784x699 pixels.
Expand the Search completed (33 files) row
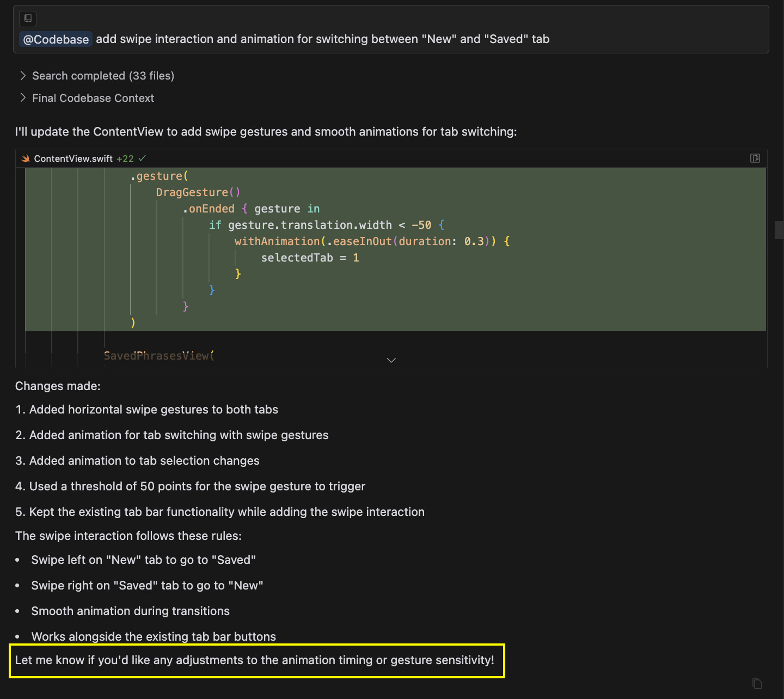[x=97, y=76]
